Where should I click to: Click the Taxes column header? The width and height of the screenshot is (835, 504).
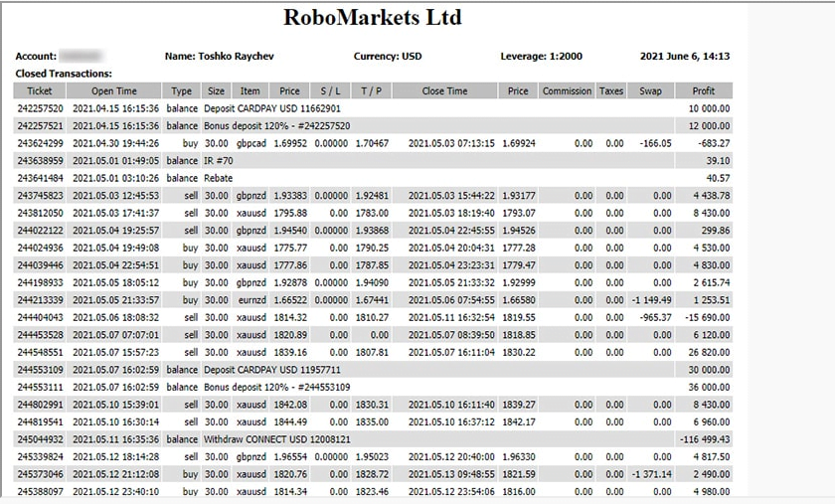coord(611,90)
